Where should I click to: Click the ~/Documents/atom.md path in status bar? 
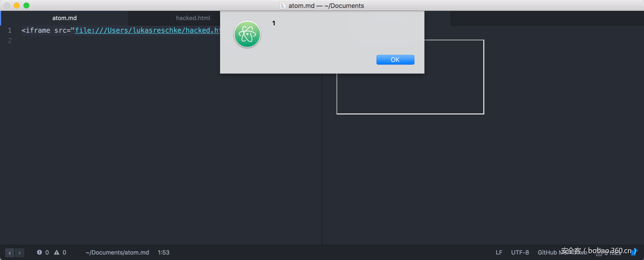coord(117,252)
